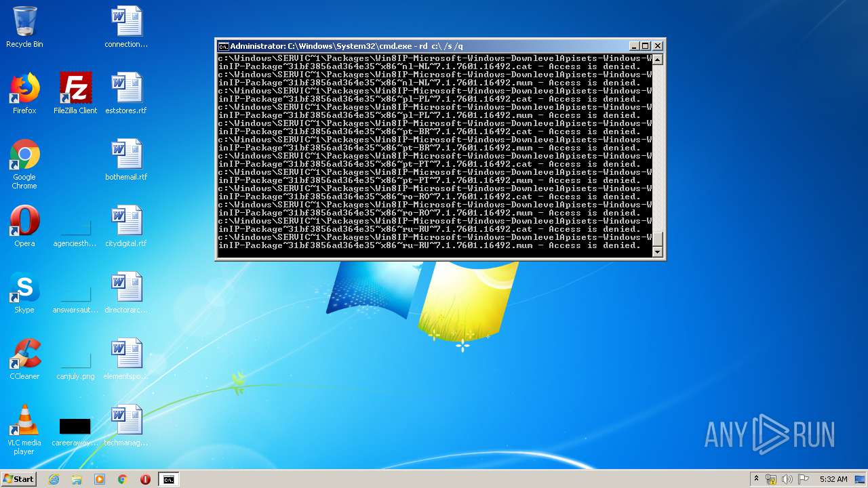The image size is (868, 488).
Task: Launch Firefox from the desktop
Action: point(24,94)
